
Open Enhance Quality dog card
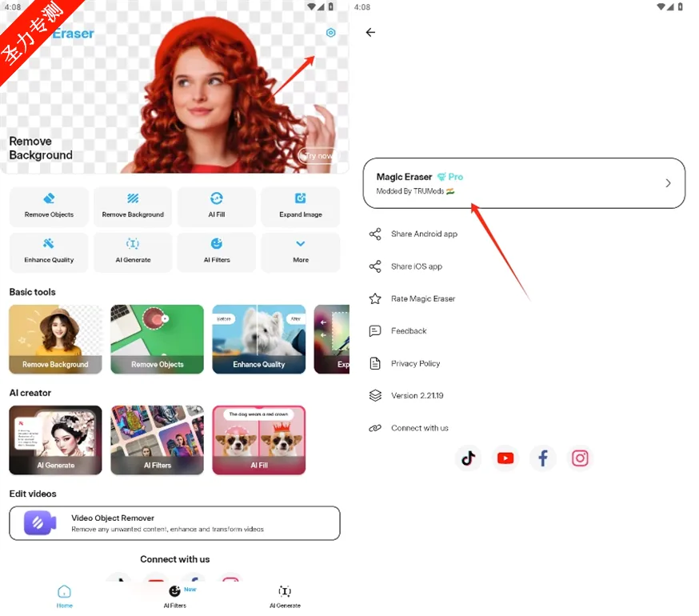coord(259,339)
